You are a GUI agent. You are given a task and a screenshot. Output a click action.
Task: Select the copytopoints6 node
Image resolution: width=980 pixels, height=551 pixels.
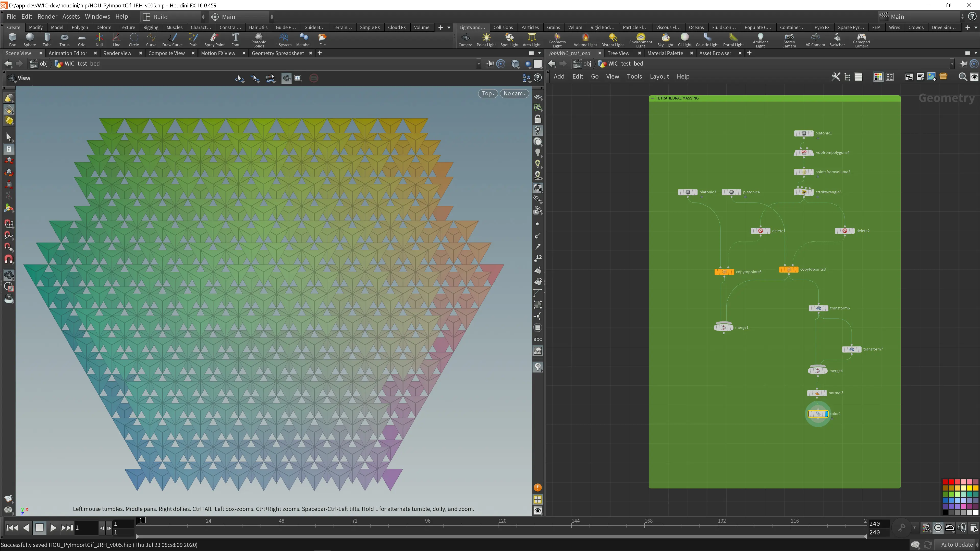(724, 272)
